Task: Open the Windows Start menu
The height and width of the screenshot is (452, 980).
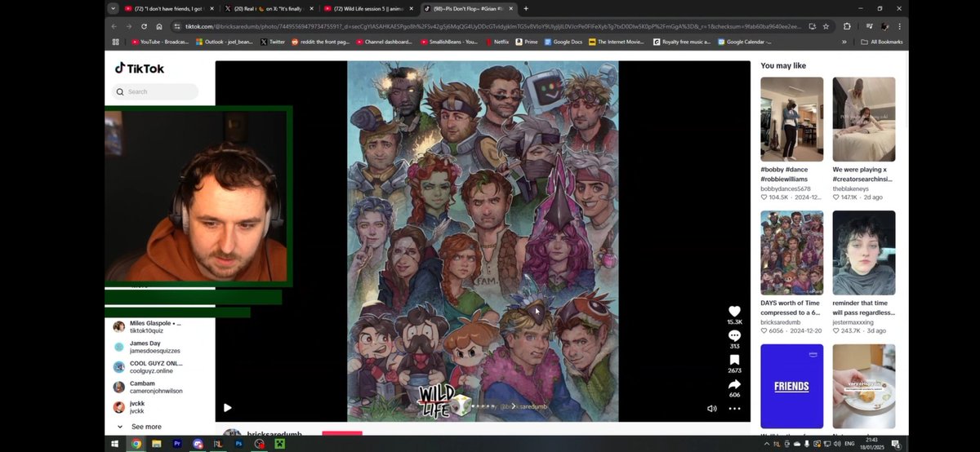Action: pos(115,444)
